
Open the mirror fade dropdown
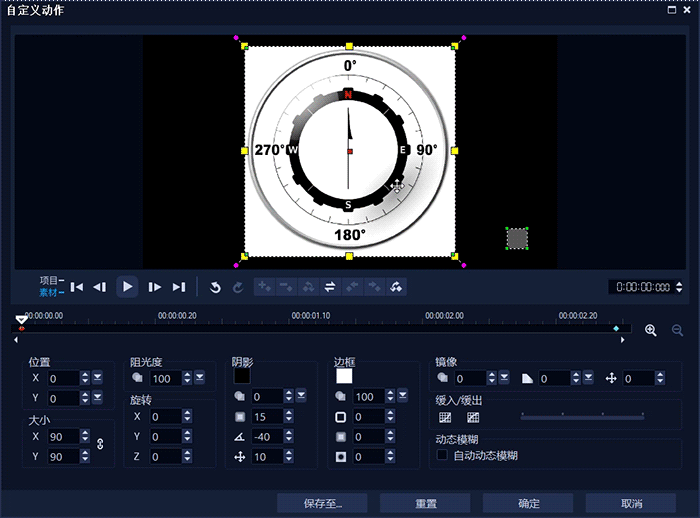pos(588,378)
